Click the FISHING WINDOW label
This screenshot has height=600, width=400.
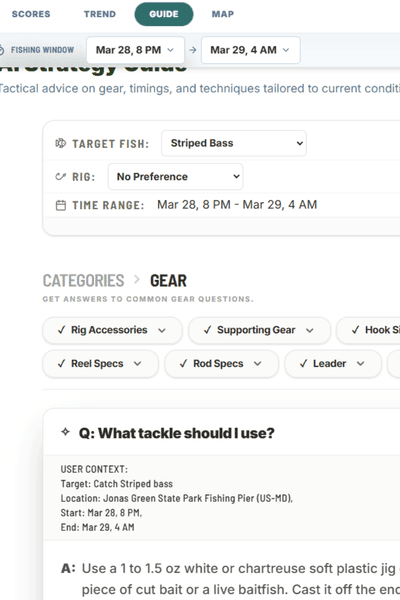(42, 50)
